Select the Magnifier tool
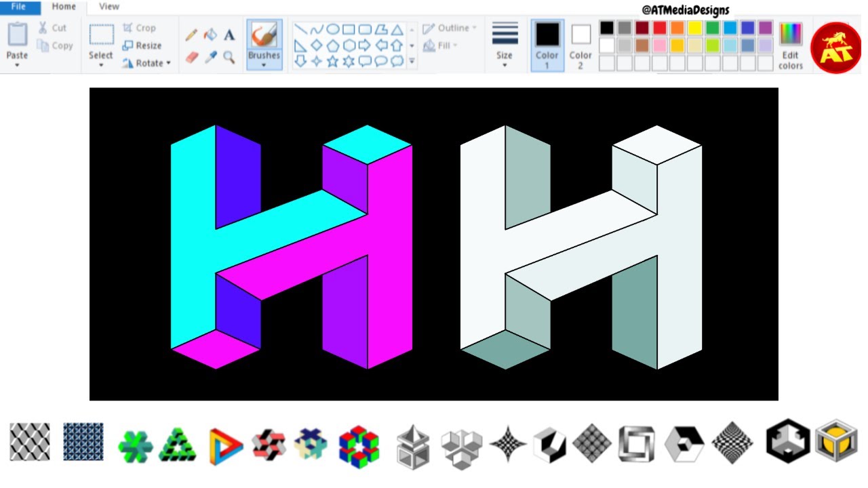Screen dimensions: 868x488 [229, 57]
